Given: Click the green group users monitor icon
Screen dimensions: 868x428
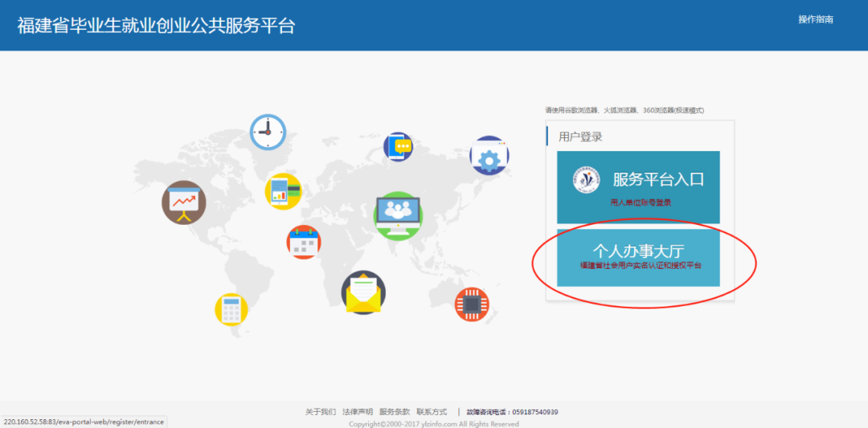Looking at the screenshot, I should coord(398,215).
